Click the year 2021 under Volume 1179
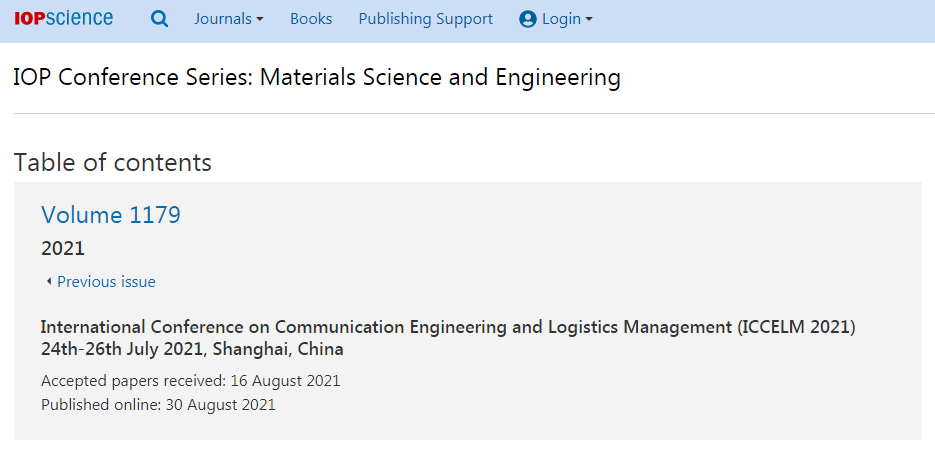Screen dimensions: 935x454 (x=63, y=249)
